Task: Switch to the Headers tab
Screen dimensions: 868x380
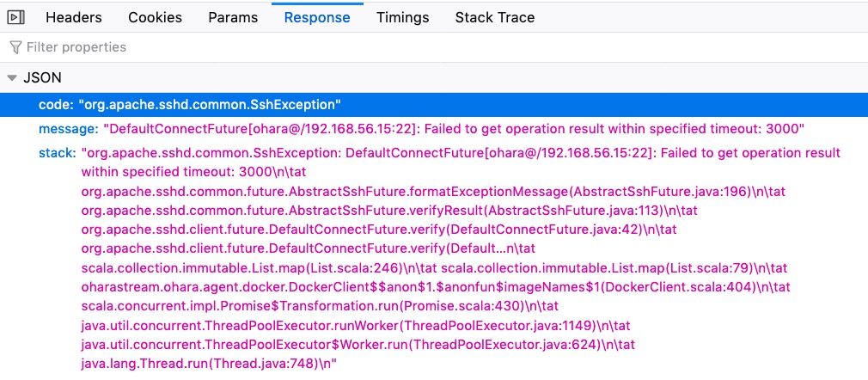Action: 74,18
